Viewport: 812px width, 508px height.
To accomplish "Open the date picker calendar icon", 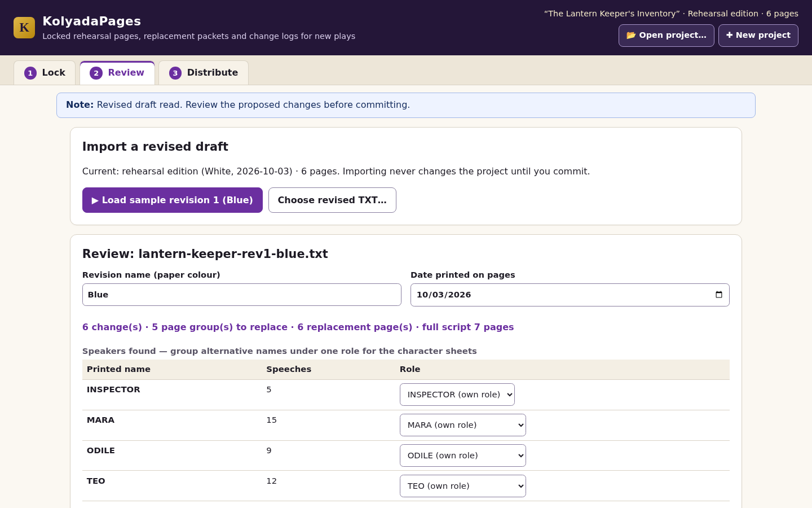I will tap(718, 295).
